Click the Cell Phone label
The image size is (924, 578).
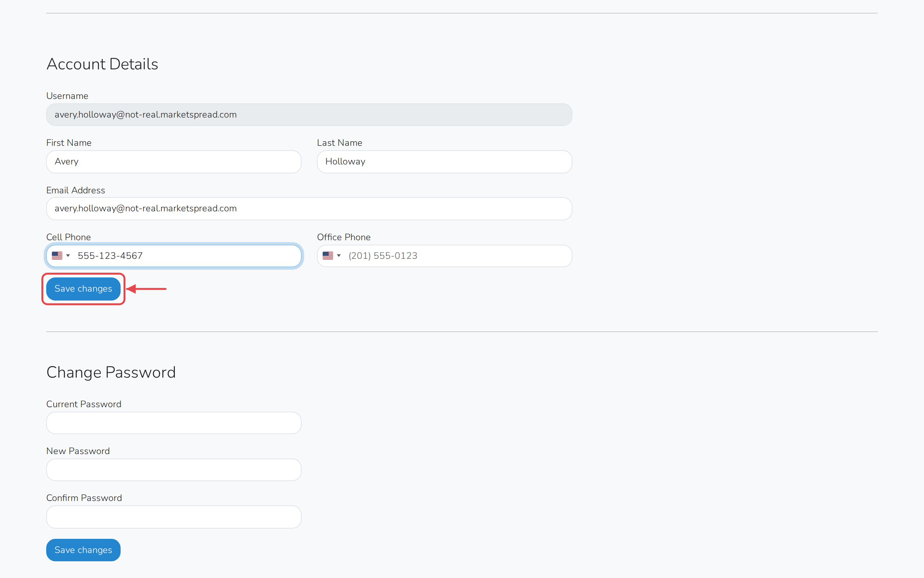tap(68, 237)
